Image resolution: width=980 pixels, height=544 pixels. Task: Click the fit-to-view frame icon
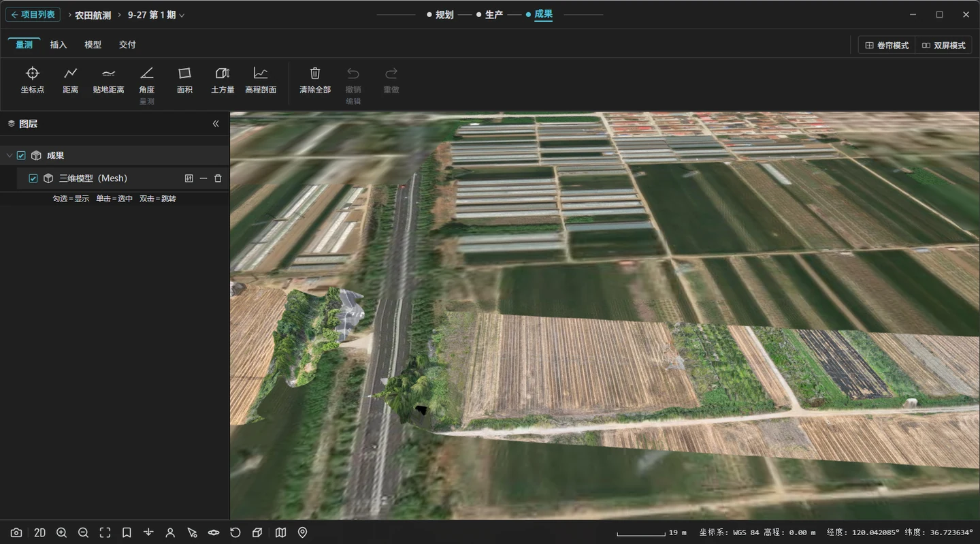(x=105, y=532)
